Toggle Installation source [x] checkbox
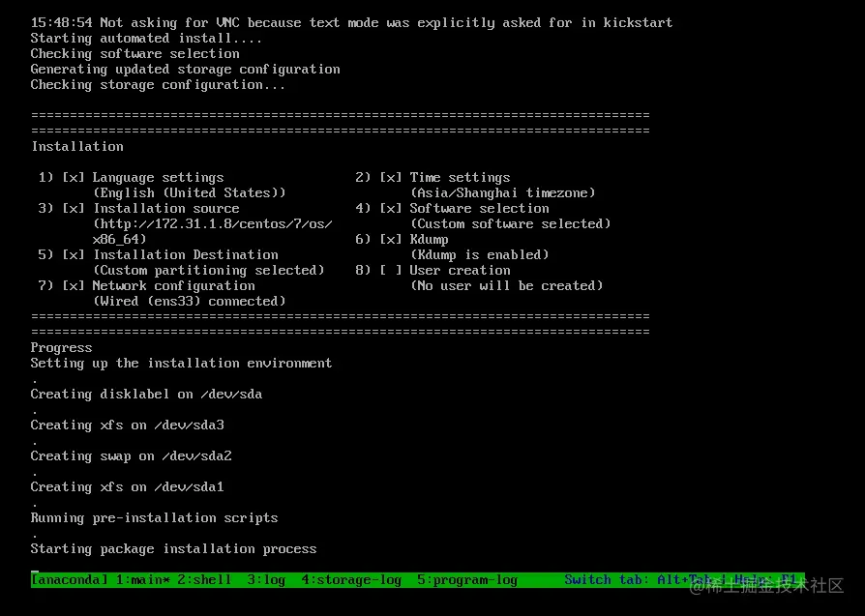865x616 pixels. [x=74, y=209]
